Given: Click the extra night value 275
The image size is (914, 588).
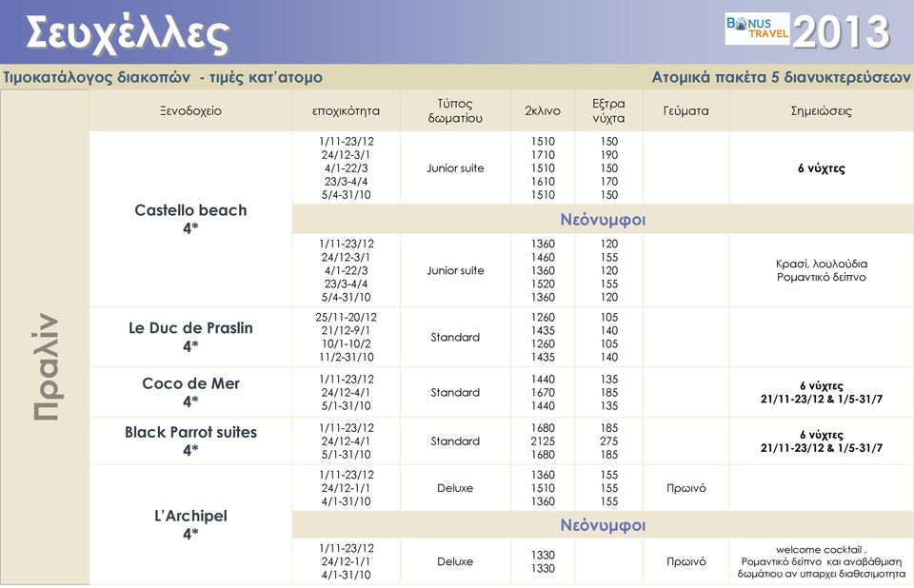Looking at the screenshot, I should (x=609, y=441).
